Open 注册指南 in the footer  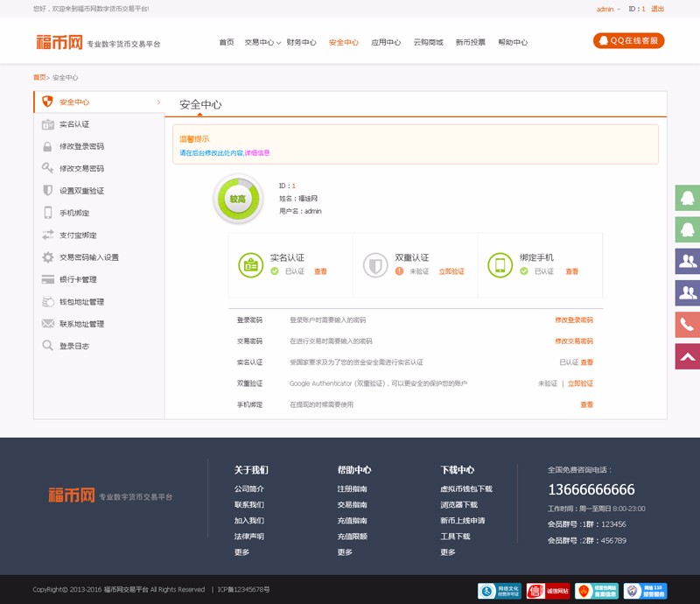click(x=353, y=488)
